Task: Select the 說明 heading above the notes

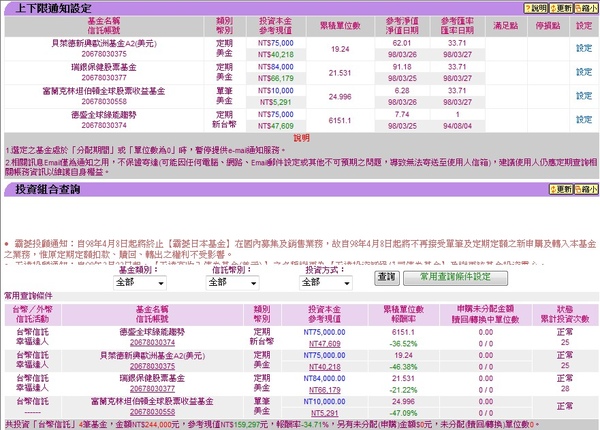Action: click(x=302, y=138)
